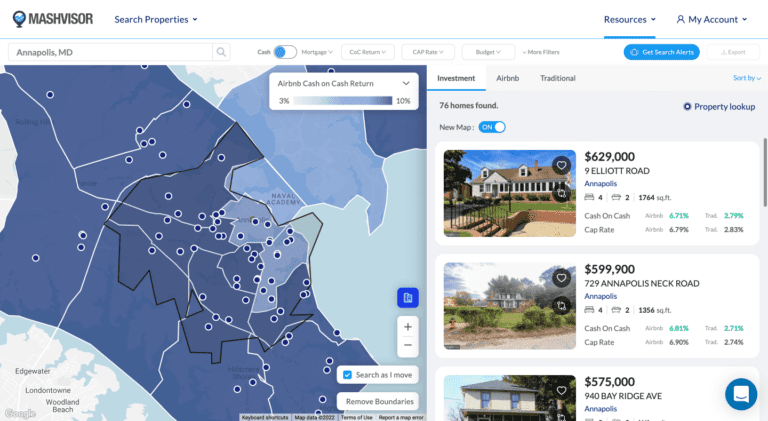Click the search magnifier icon
Screen dimensions: 768x421
[x=221, y=52]
